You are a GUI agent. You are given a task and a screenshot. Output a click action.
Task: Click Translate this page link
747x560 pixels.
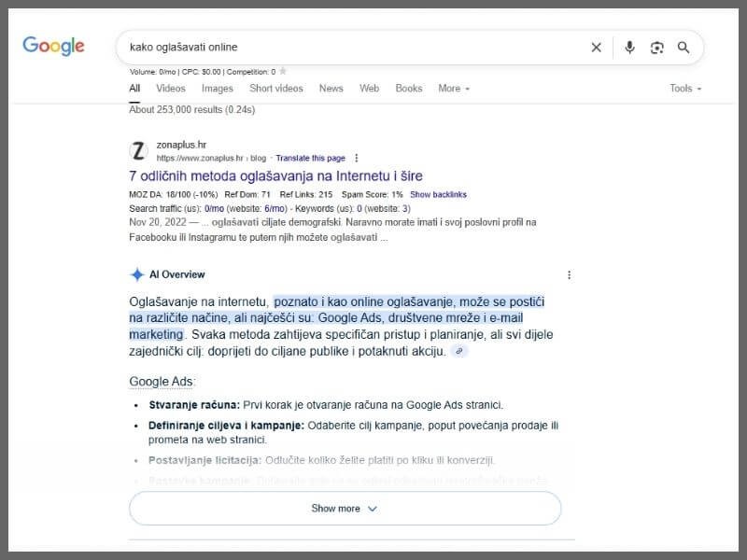[x=310, y=158]
